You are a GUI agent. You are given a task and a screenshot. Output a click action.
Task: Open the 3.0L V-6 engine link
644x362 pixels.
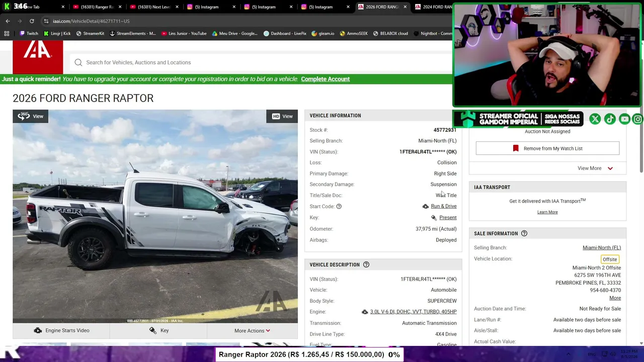413,312
